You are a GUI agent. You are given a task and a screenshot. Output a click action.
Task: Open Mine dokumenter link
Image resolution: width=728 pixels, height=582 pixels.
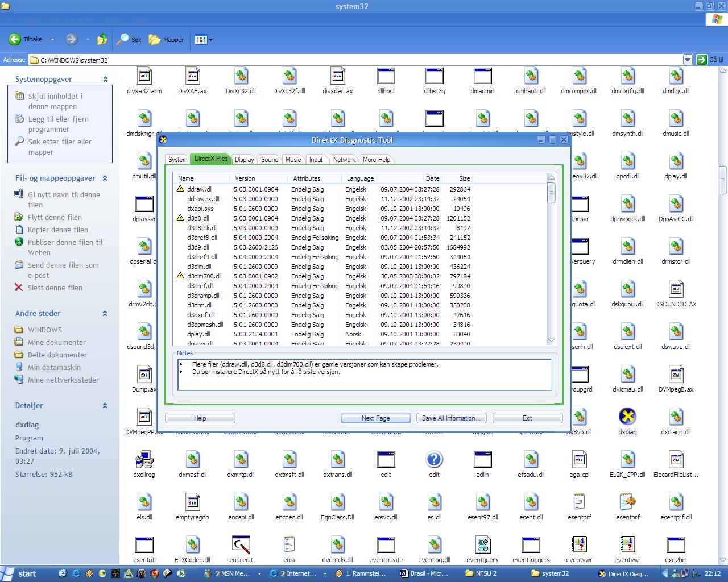[x=57, y=342]
